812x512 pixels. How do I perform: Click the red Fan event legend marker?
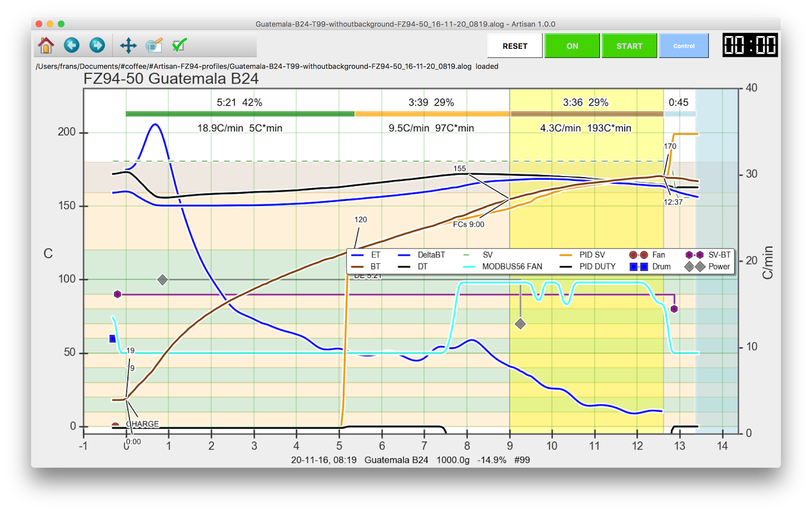tap(638, 255)
